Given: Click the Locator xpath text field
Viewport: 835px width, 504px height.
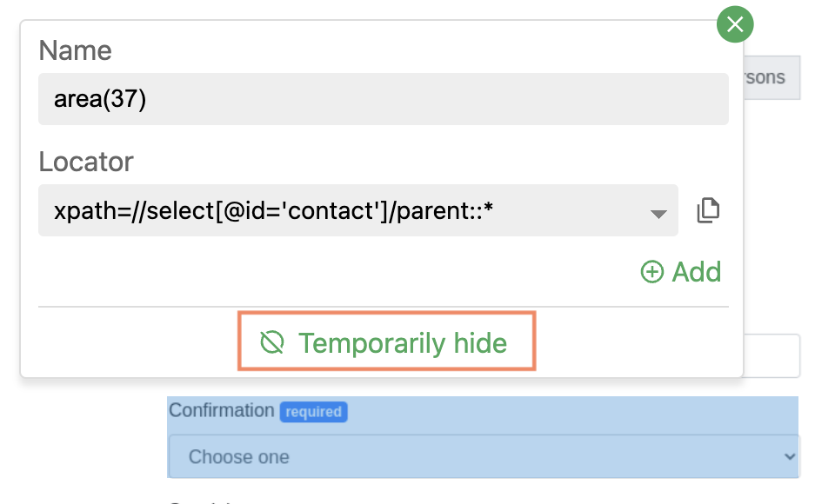Looking at the screenshot, I should [x=357, y=210].
